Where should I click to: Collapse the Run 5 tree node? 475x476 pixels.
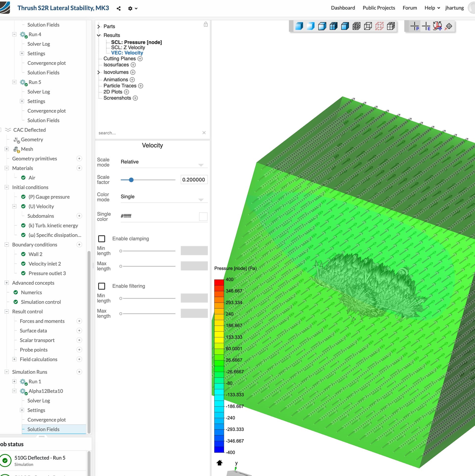coord(14,82)
